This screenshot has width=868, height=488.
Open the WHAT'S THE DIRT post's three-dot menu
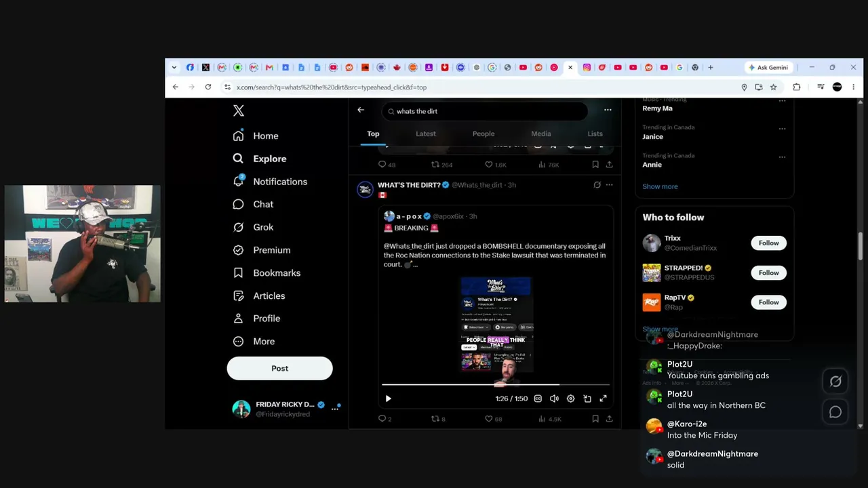[x=609, y=184]
